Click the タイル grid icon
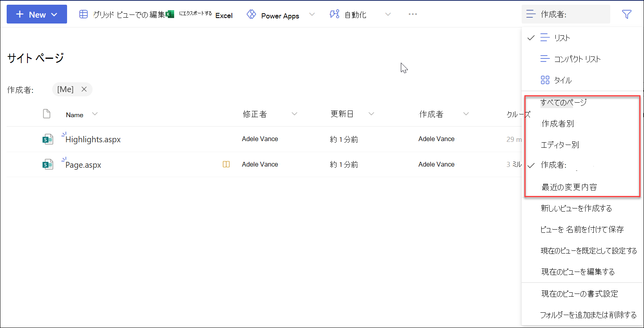Screen dimensions: 644x328 [x=545, y=80]
